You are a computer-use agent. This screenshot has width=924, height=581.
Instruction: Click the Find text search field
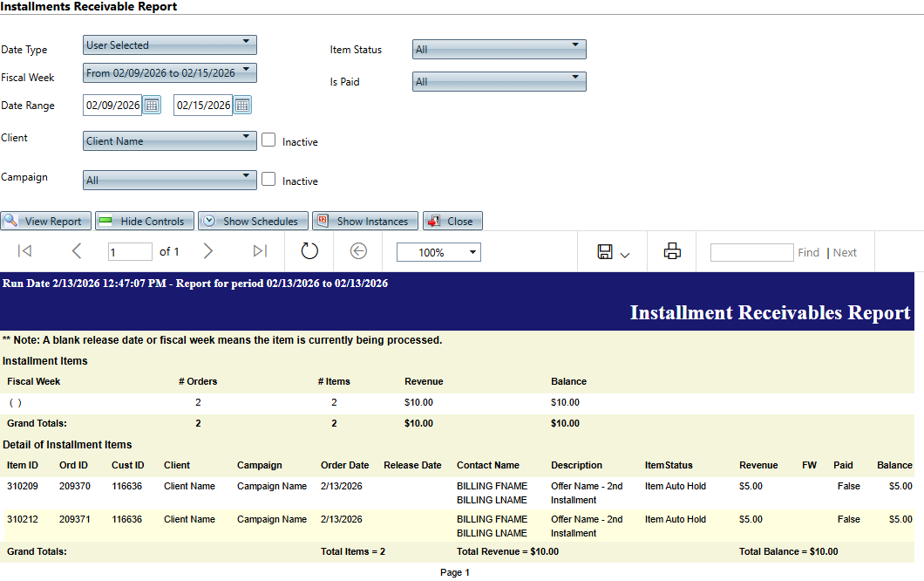(x=751, y=252)
